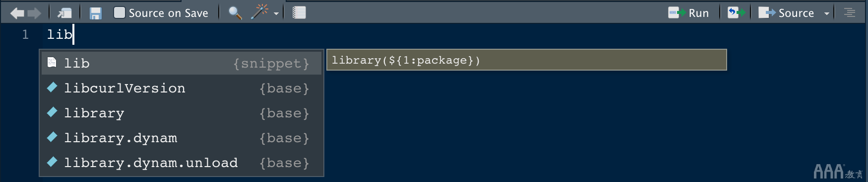Save the current document
Viewport: 868px width, 182px height.
[x=95, y=13]
